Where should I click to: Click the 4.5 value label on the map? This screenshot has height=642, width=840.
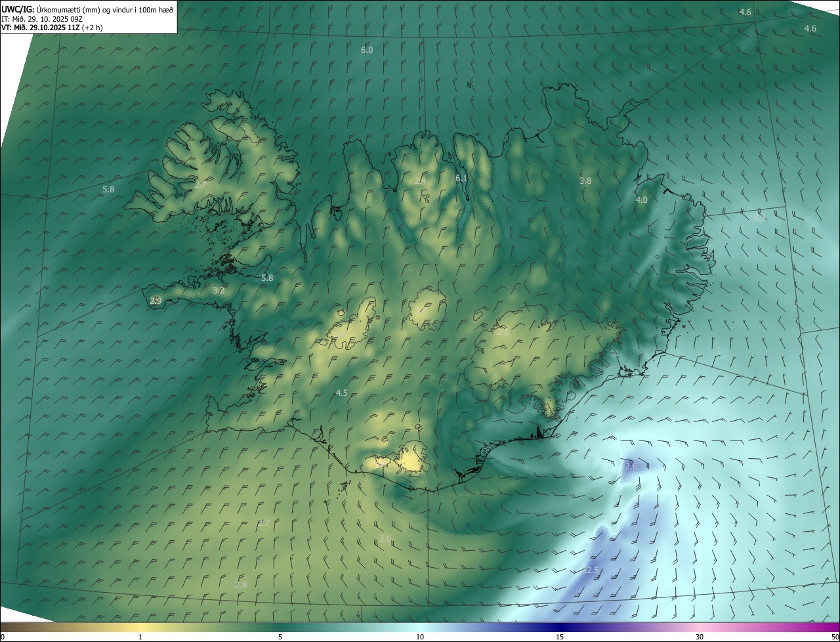(x=341, y=393)
